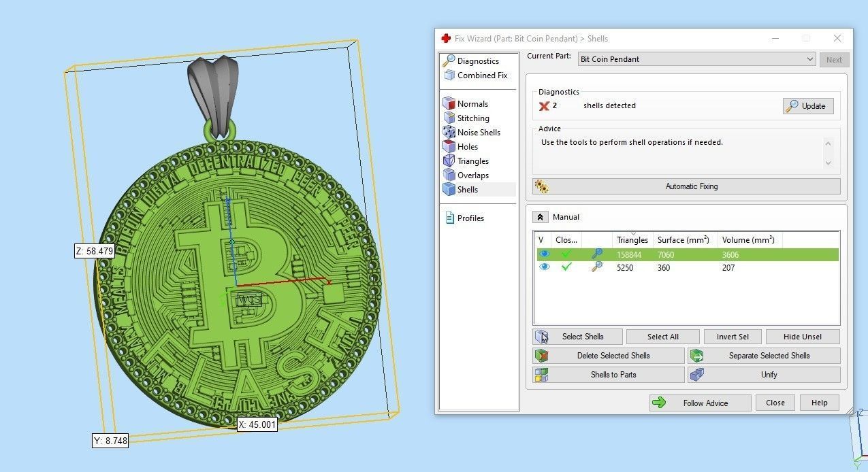The width and height of the screenshot is (868, 472).
Task: Click Follow Advice button
Action: point(700,403)
